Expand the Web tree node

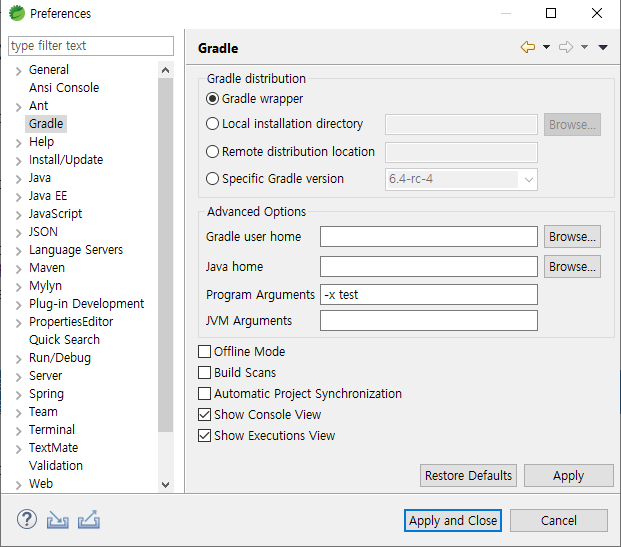(x=18, y=485)
